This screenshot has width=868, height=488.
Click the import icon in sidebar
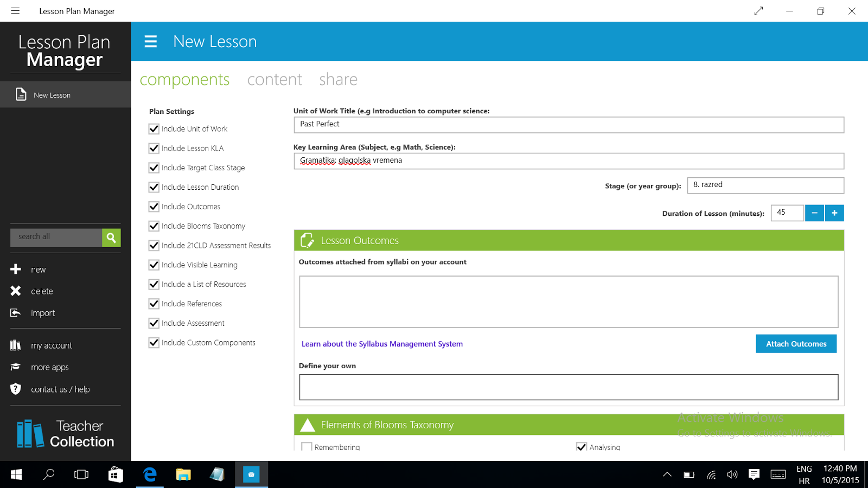point(16,313)
